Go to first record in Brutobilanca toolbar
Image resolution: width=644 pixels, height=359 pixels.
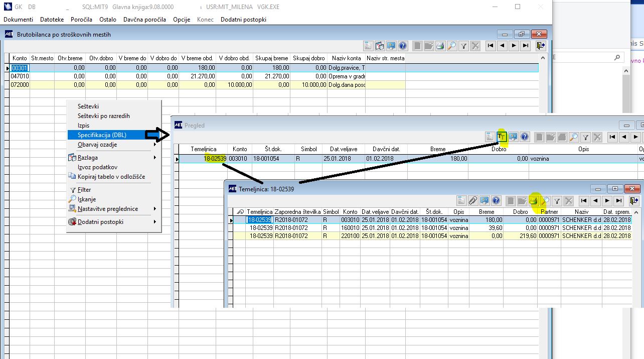point(490,46)
